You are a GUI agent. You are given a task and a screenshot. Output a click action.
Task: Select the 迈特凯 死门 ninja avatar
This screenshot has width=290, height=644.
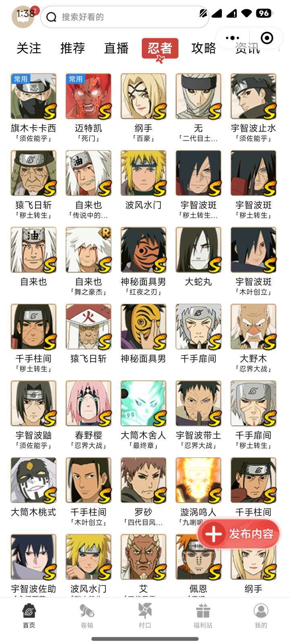click(89, 96)
